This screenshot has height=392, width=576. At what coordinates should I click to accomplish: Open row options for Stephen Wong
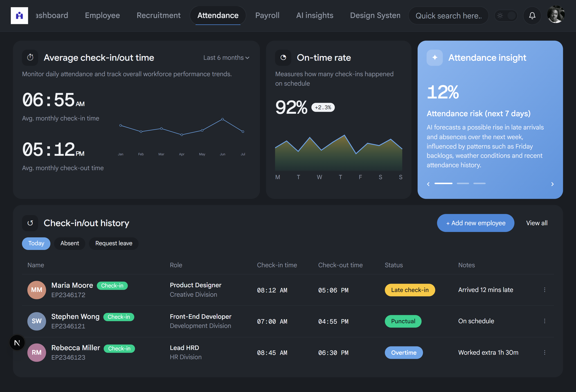click(x=544, y=321)
